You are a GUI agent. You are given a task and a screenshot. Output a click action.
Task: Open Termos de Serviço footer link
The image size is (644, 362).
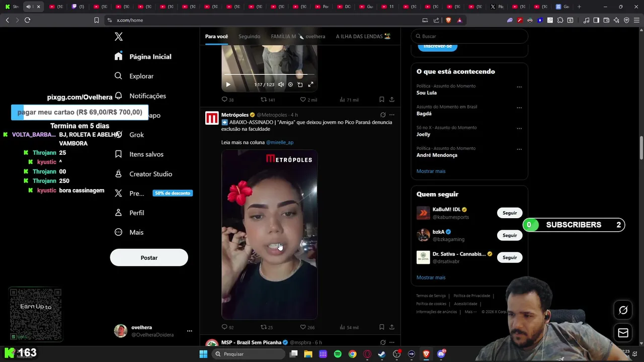(431, 296)
